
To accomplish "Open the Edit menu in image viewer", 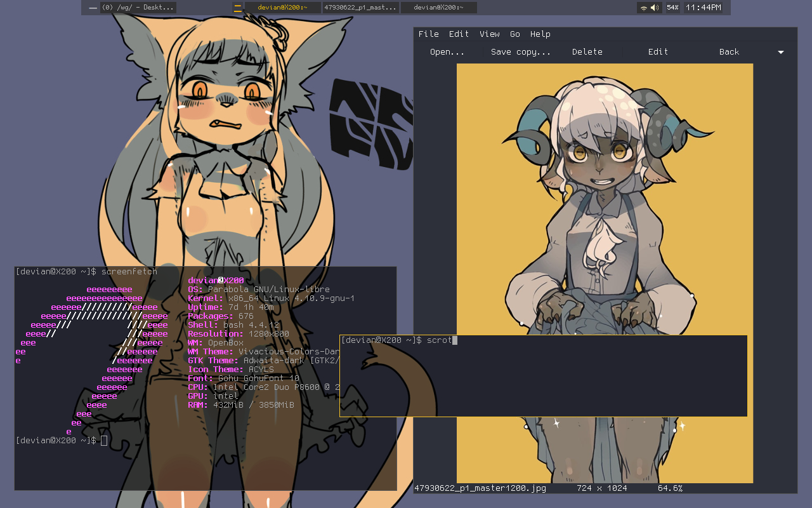I will click(x=459, y=34).
